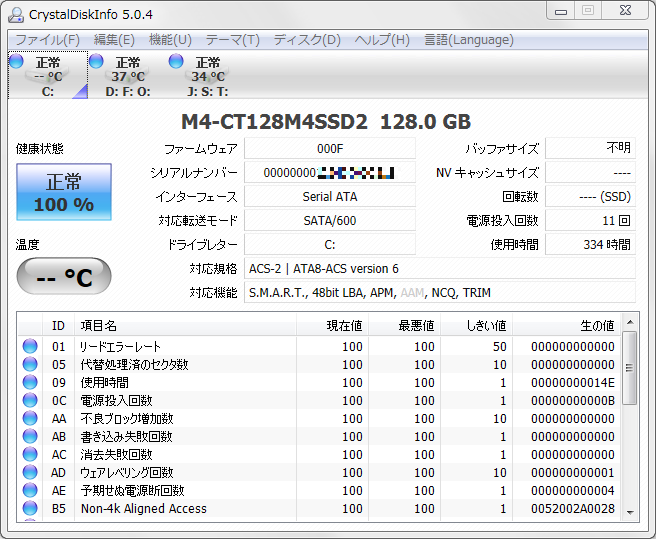
Task: Click raw value 000000000004
Action: [x=573, y=490]
